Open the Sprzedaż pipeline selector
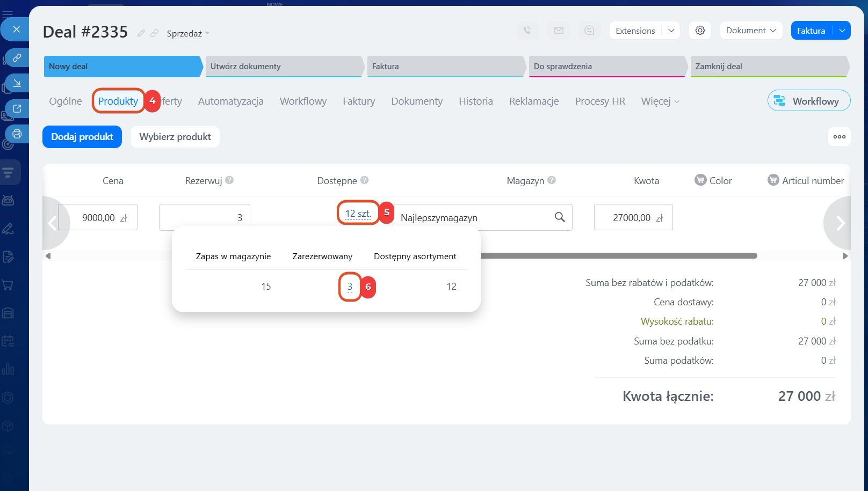This screenshot has height=491, width=868. (187, 33)
